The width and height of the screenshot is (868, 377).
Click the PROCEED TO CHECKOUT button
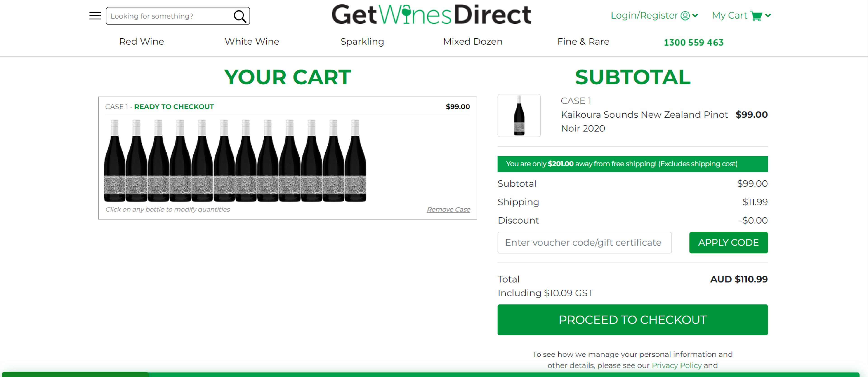(632, 320)
